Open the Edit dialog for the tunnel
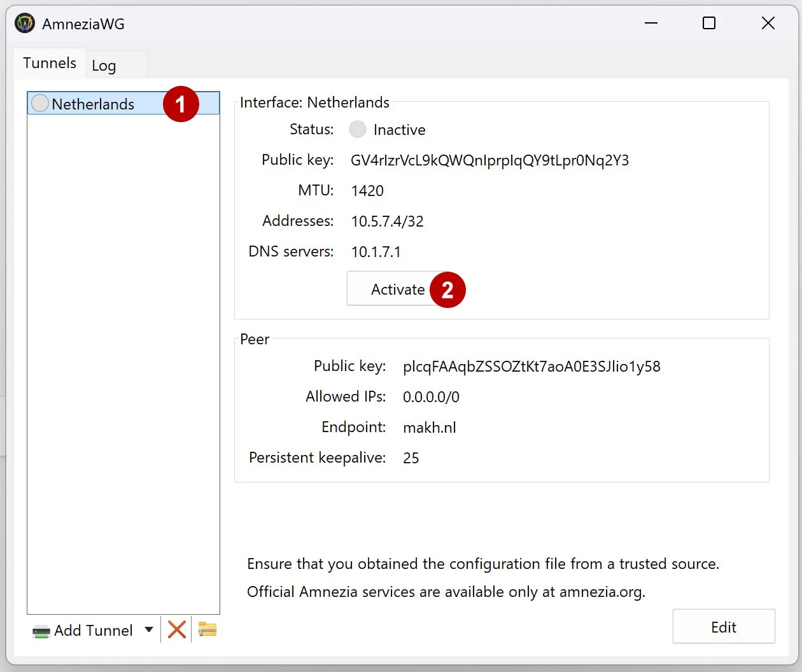The image size is (802, 672). click(x=724, y=626)
